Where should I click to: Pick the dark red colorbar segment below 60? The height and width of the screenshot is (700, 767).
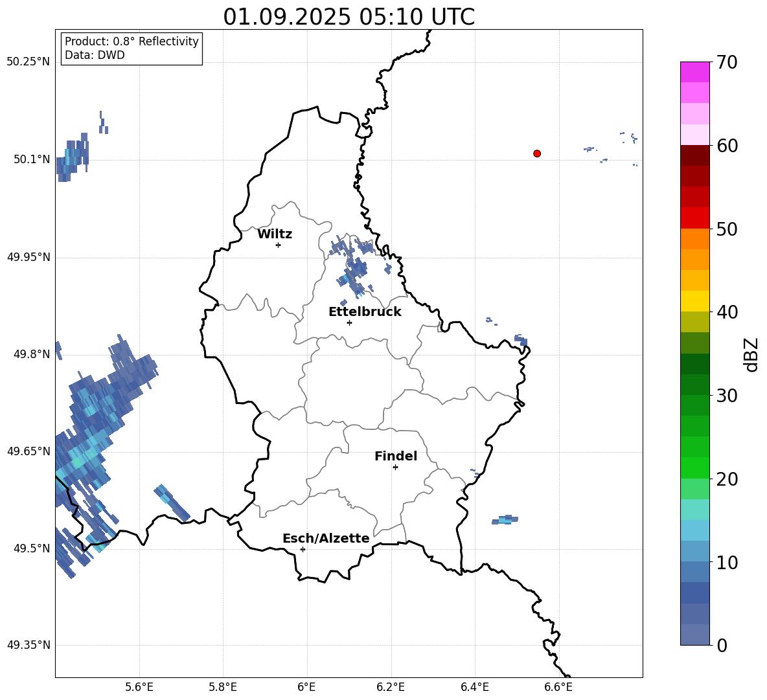pyautogui.click(x=695, y=155)
